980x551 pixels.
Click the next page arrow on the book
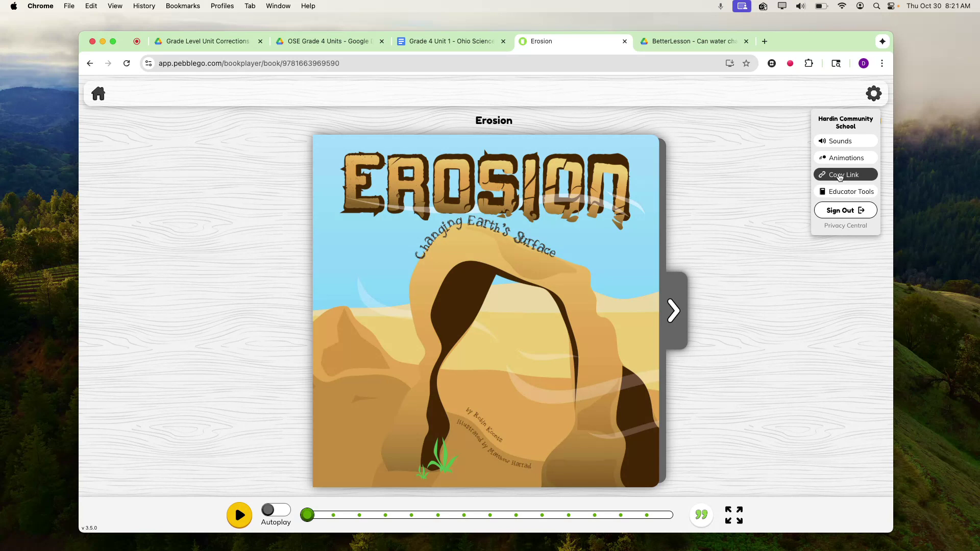[673, 310]
